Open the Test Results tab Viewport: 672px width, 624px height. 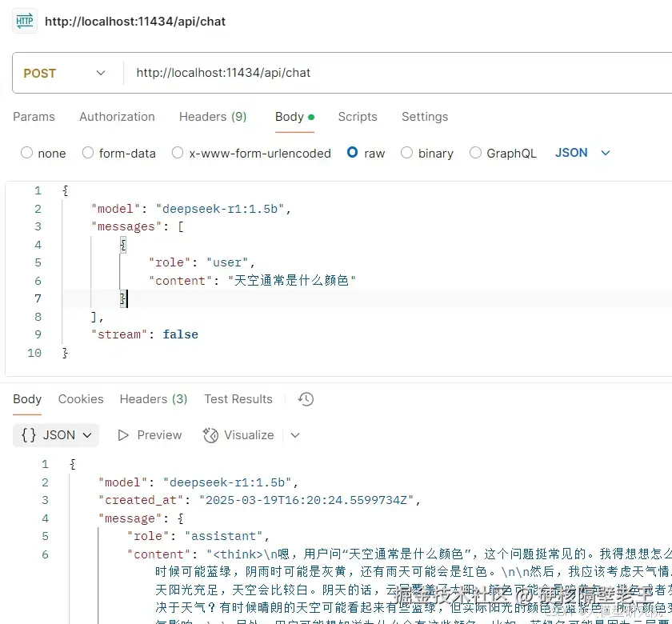tap(238, 399)
